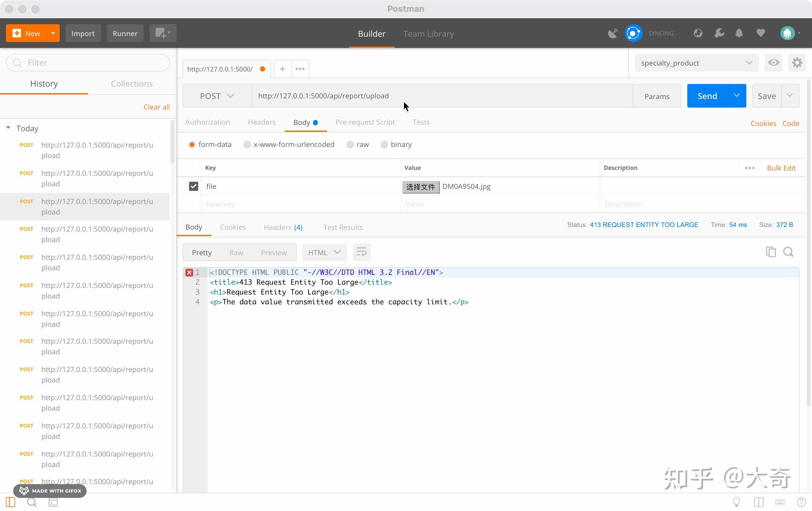The width and height of the screenshot is (812, 511).
Task: Click the heart icon in header
Action: (760, 33)
